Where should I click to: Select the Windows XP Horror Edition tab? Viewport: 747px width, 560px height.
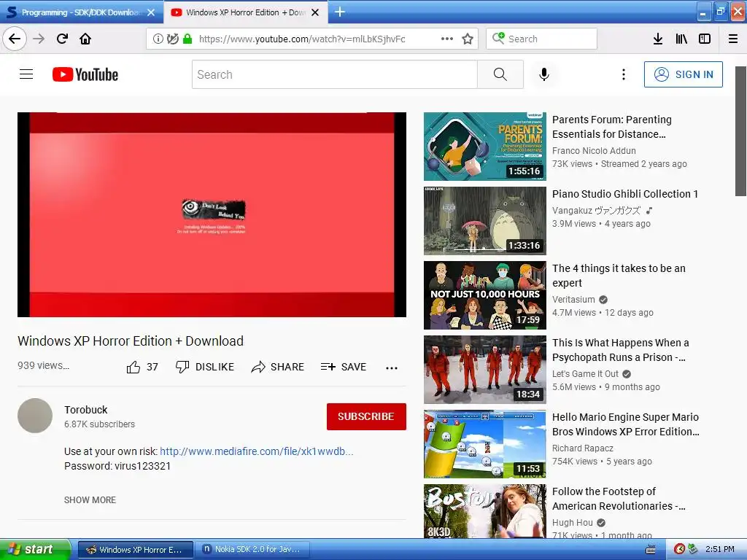[245, 12]
